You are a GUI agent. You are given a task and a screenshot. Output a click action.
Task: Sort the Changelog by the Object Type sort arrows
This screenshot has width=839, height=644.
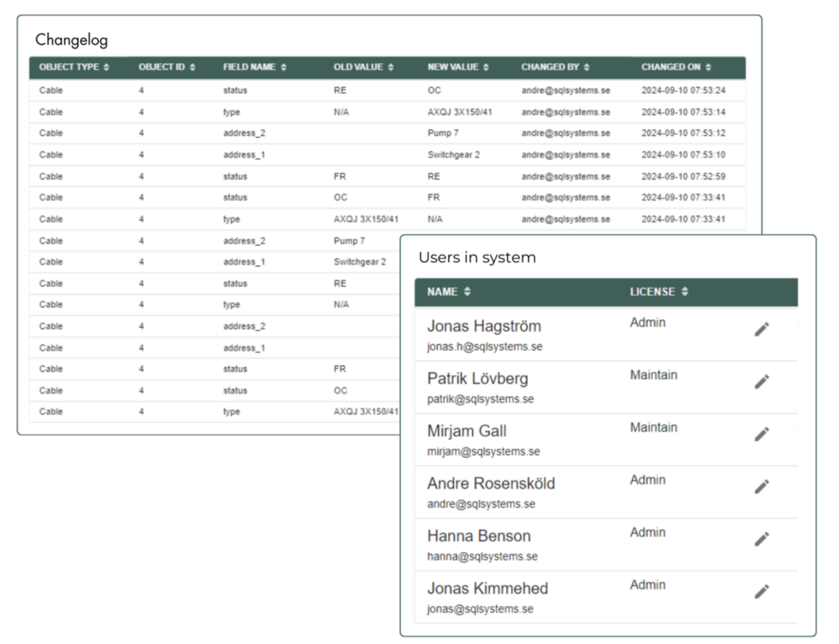(x=106, y=67)
